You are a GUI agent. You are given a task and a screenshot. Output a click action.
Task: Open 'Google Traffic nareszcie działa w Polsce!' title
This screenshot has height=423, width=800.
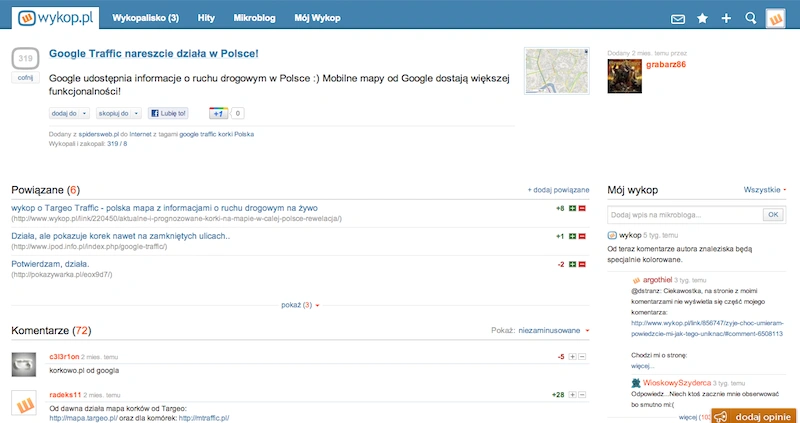(x=154, y=54)
